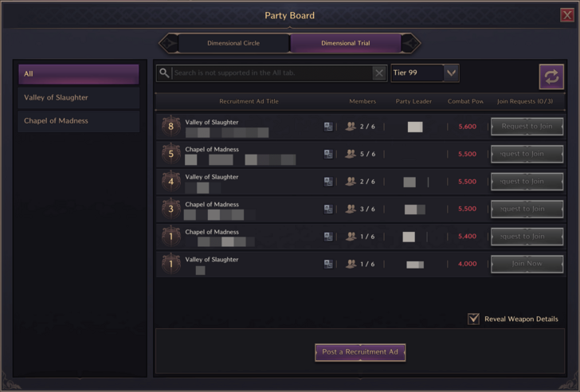
Task: Filter list by Chapel of Madness
Action: click(79, 121)
